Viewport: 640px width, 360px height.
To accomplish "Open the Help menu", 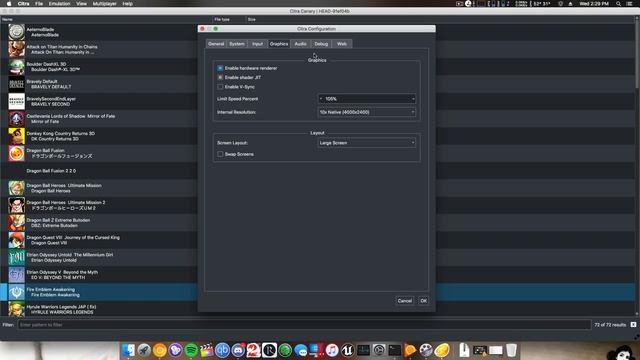I will click(x=127, y=4).
